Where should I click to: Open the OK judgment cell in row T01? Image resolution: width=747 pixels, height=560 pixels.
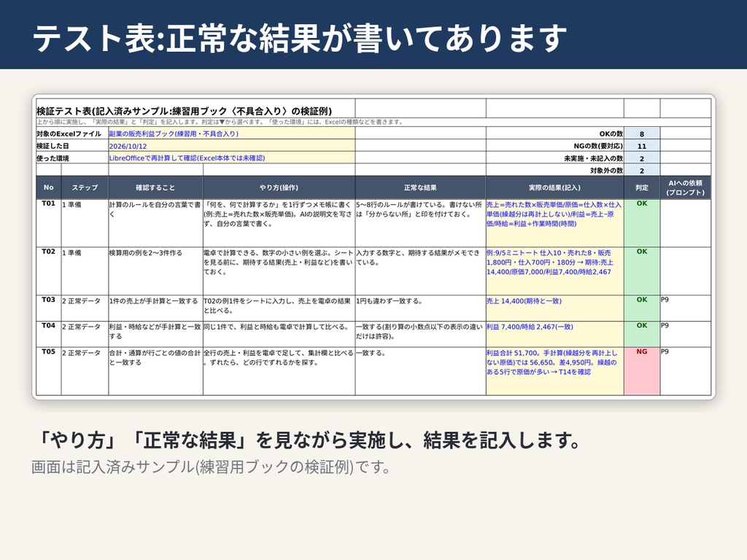tap(642, 223)
